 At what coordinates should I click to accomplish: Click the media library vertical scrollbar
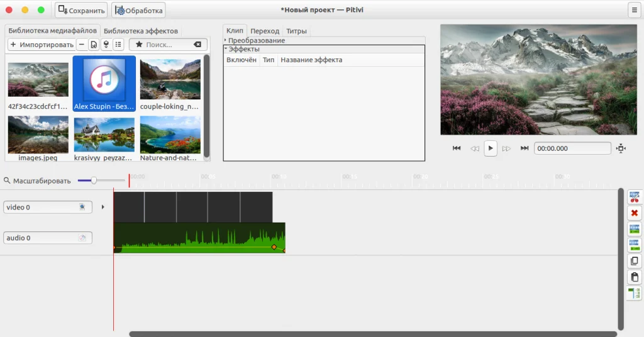point(206,107)
